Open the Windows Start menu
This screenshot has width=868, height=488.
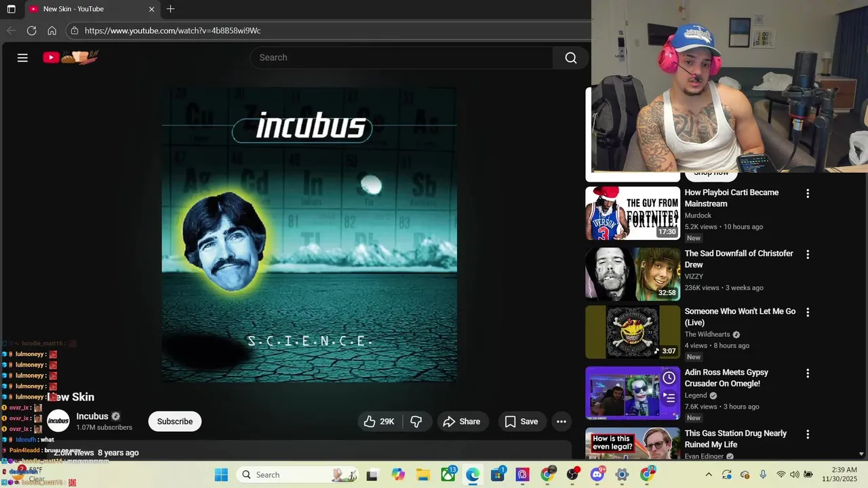point(221,474)
